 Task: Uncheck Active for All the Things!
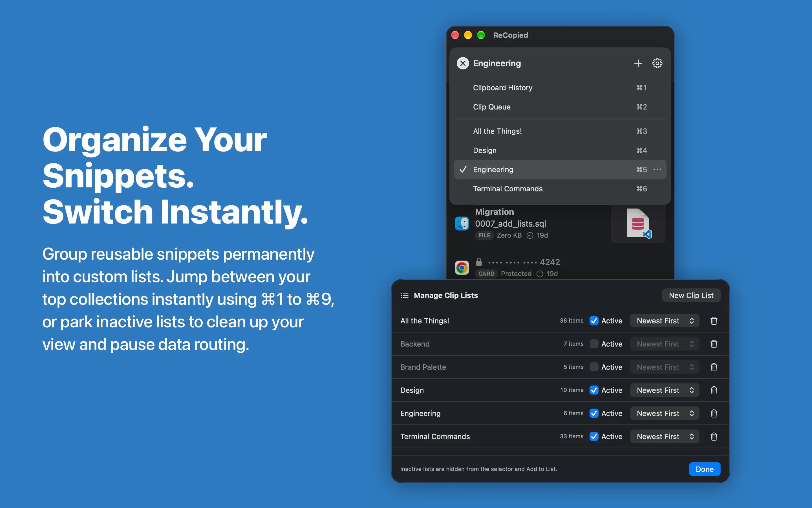(x=593, y=321)
